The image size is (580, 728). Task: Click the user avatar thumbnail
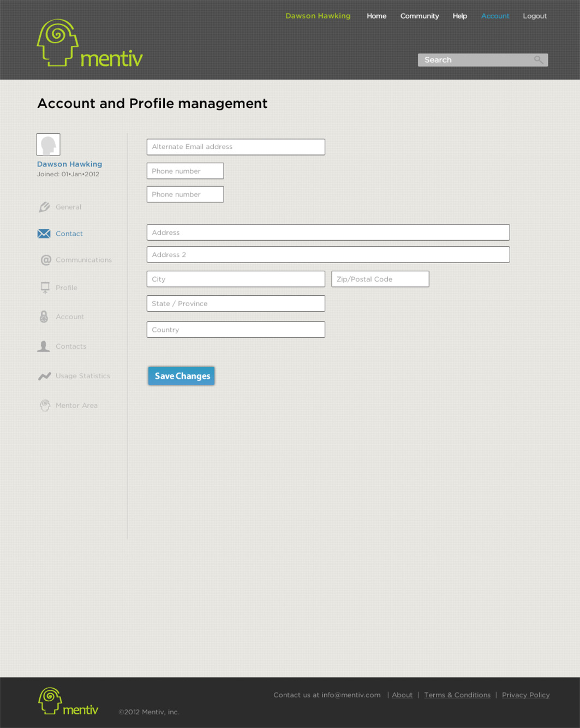[49, 145]
